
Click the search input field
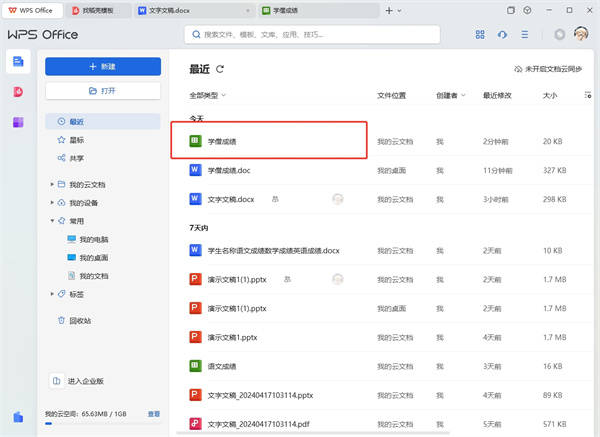tap(312, 34)
